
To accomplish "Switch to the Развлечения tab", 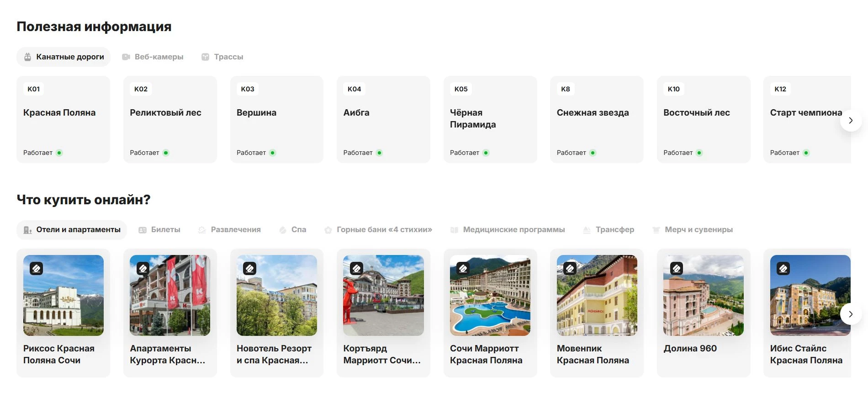I will (x=235, y=230).
